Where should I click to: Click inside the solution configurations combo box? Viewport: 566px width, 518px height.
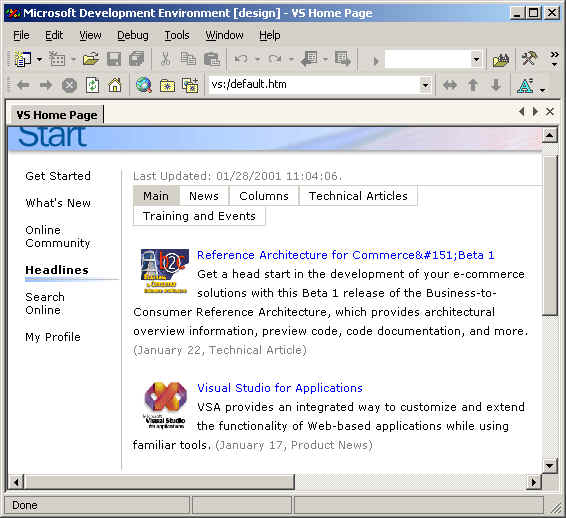pos(427,59)
